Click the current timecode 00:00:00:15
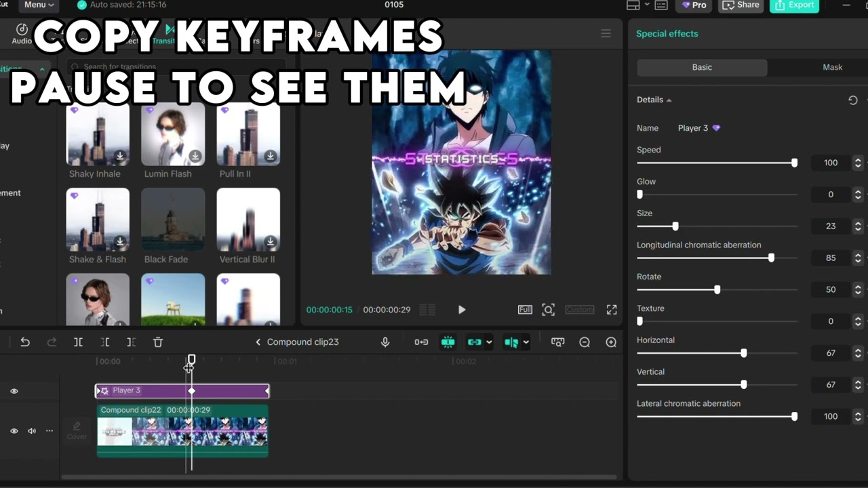The width and height of the screenshot is (868, 488). [x=330, y=310]
